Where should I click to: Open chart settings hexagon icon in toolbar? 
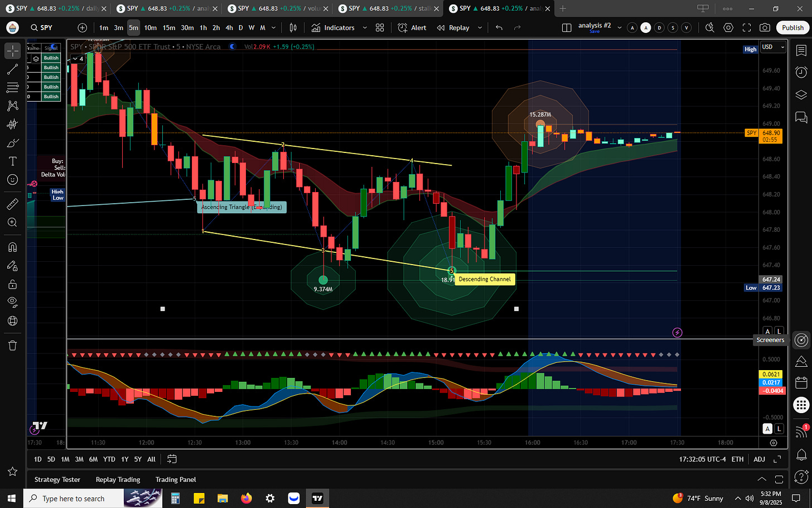point(728,28)
